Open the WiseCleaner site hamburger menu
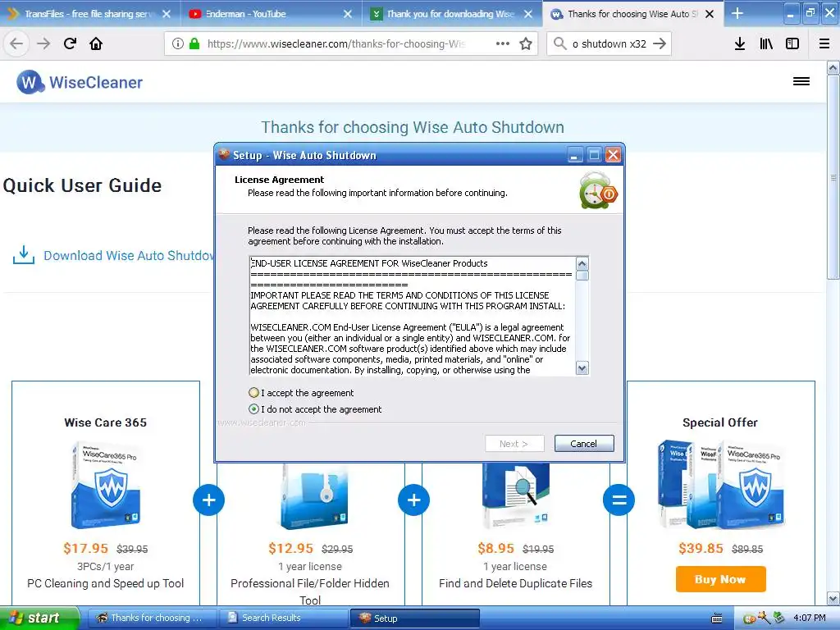The image size is (840, 630). 801,81
